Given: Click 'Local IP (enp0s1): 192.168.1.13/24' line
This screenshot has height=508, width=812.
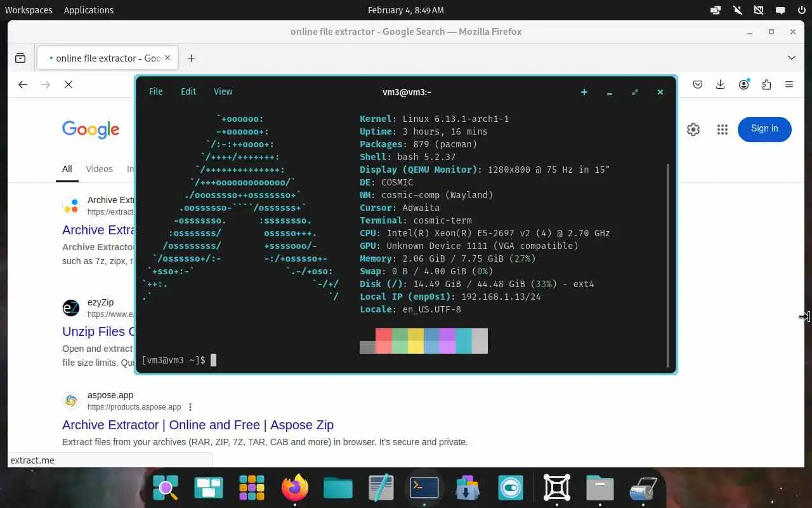Looking at the screenshot, I should click(450, 297).
